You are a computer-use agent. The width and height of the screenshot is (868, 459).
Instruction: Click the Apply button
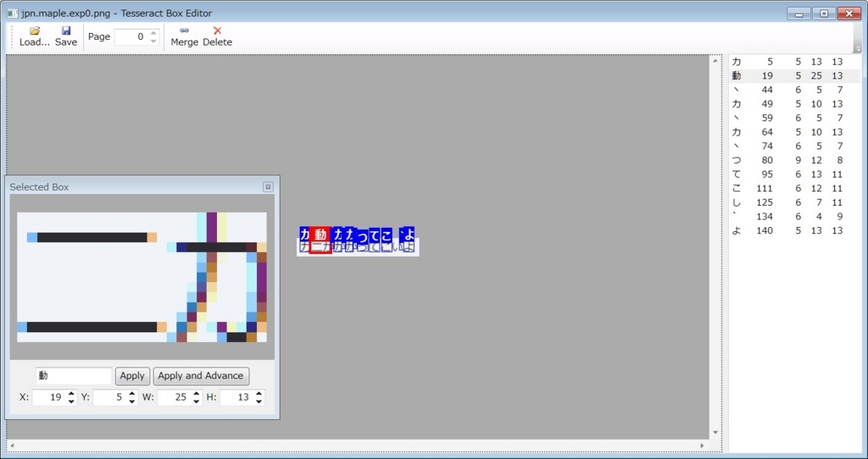132,376
